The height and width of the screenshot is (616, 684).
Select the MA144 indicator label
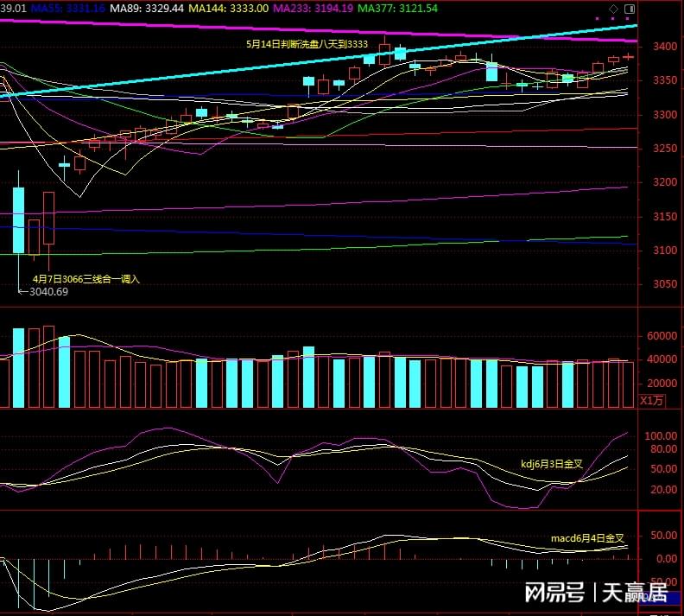pos(228,9)
